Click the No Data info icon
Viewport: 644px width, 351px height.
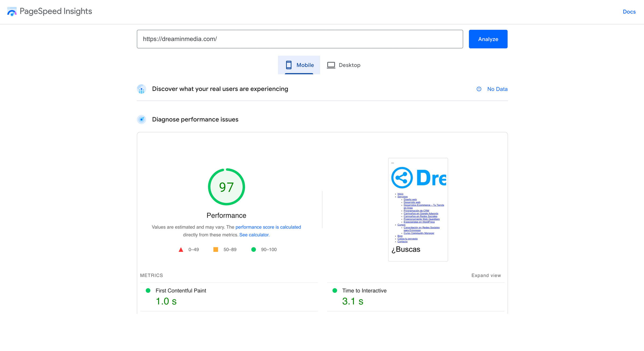[479, 89]
